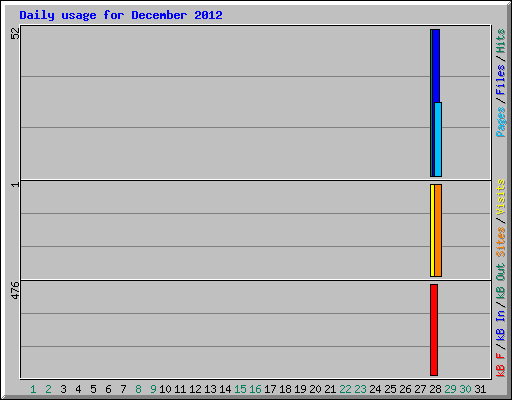
Task: Click the '1' y-axis value of middle chart
Action: [15, 184]
